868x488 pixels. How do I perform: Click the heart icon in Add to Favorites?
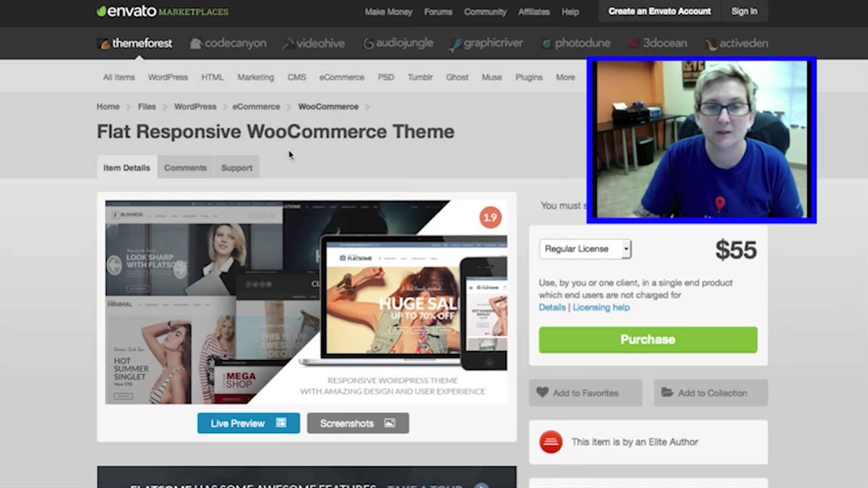(x=542, y=392)
